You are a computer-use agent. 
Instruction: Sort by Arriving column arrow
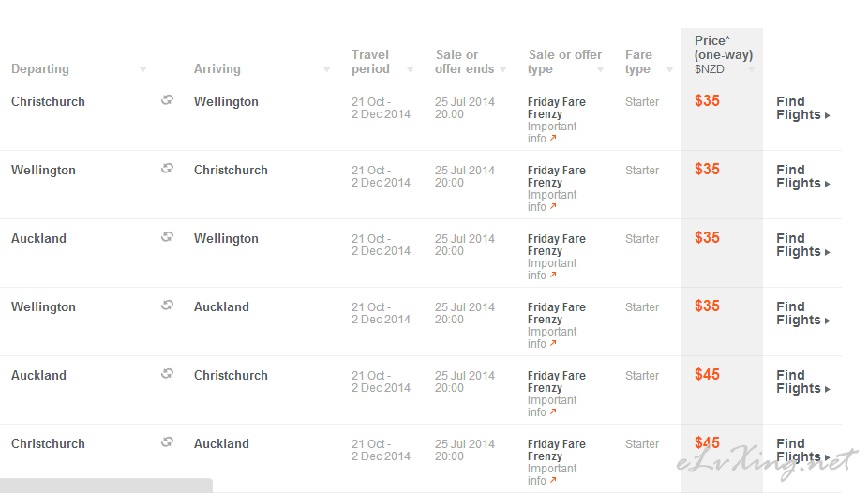point(326,69)
